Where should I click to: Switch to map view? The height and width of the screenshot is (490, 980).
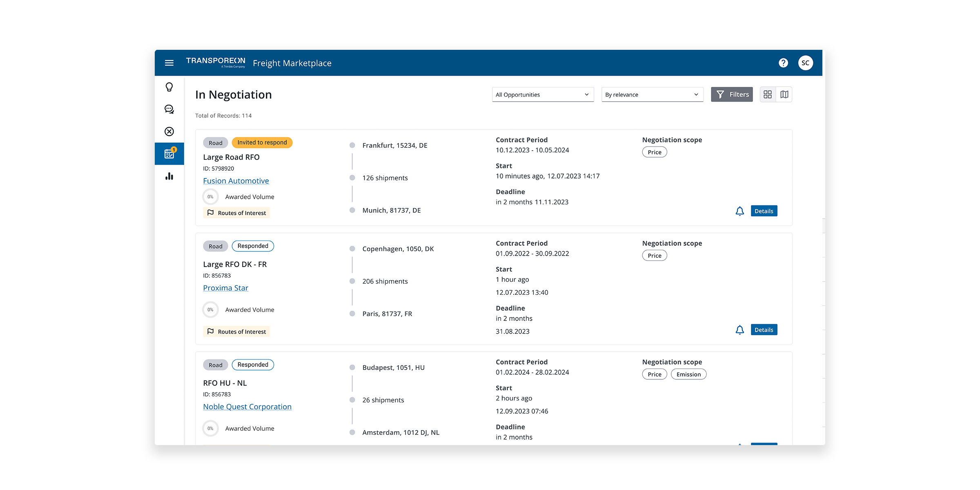tap(784, 94)
